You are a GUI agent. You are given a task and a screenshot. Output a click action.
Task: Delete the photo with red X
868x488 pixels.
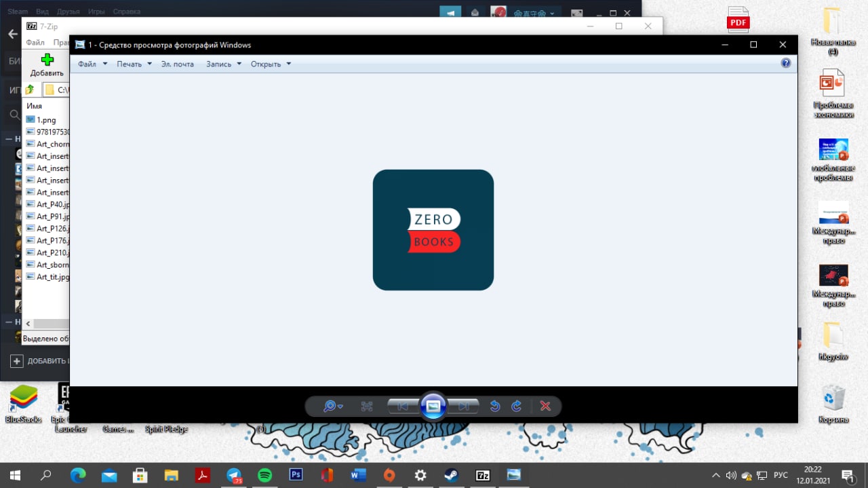pyautogui.click(x=545, y=407)
